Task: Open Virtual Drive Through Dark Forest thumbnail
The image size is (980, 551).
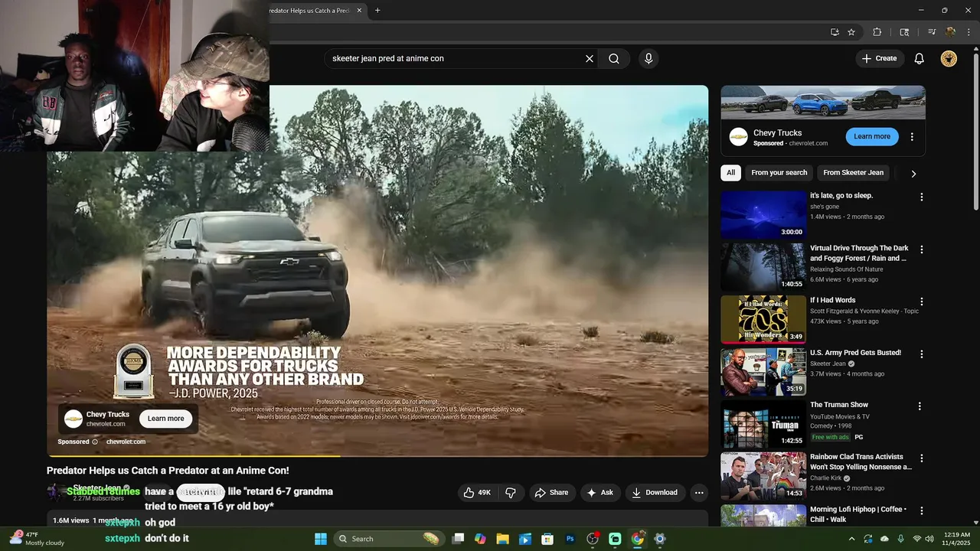Action: (763, 267)
